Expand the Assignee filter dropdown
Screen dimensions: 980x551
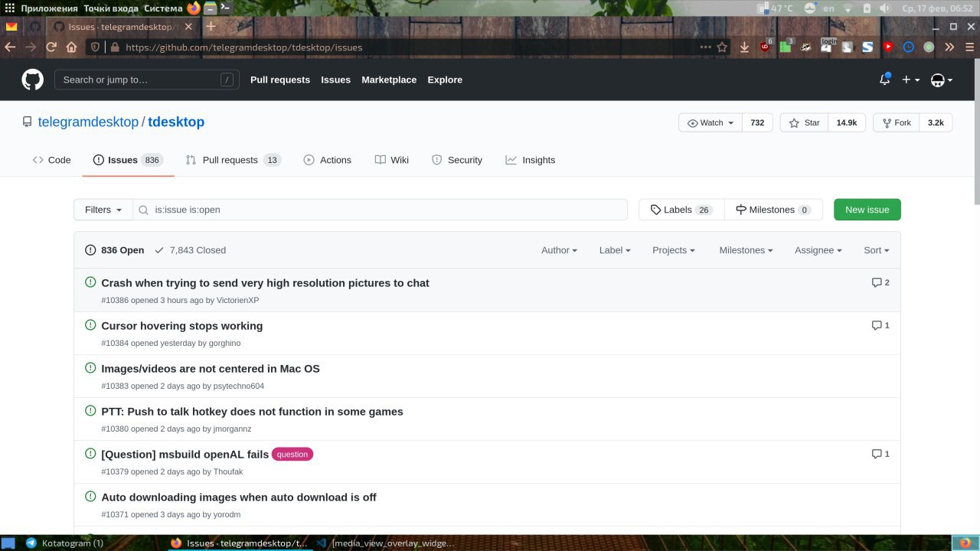click(x=818, y=250)
